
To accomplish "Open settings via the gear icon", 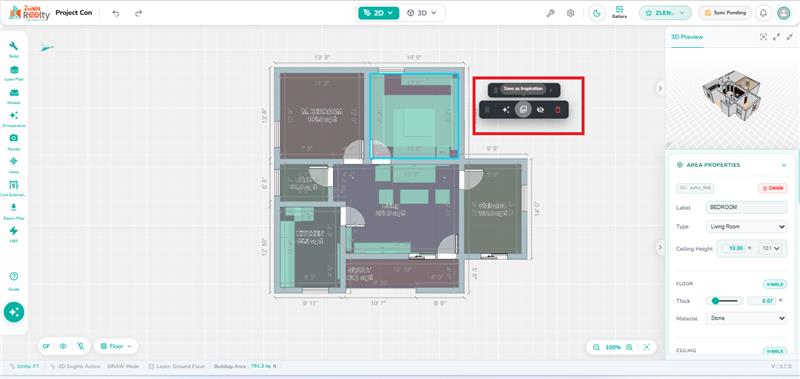I will 570,13.
